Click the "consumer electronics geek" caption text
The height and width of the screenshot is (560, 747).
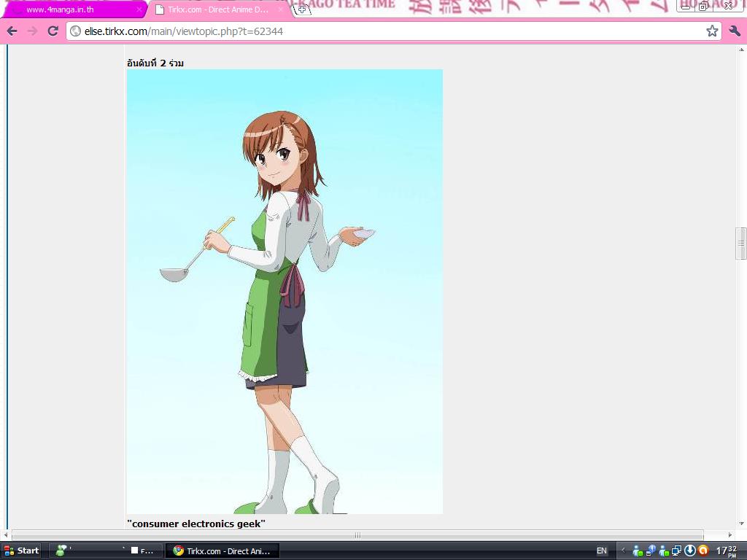(x=196, y=524)
